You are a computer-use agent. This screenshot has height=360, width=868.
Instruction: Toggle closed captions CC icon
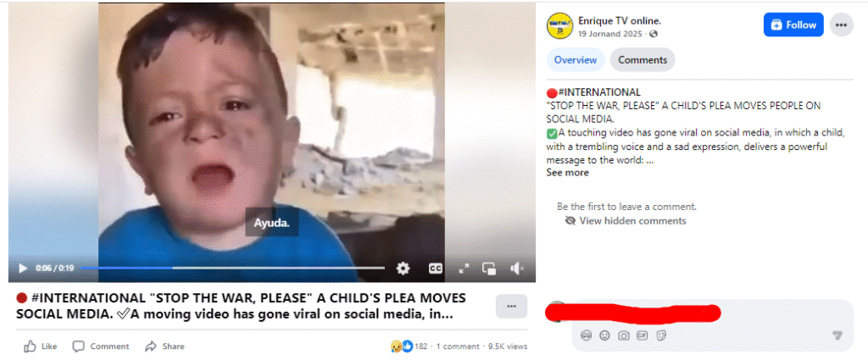tap(436, 269)
